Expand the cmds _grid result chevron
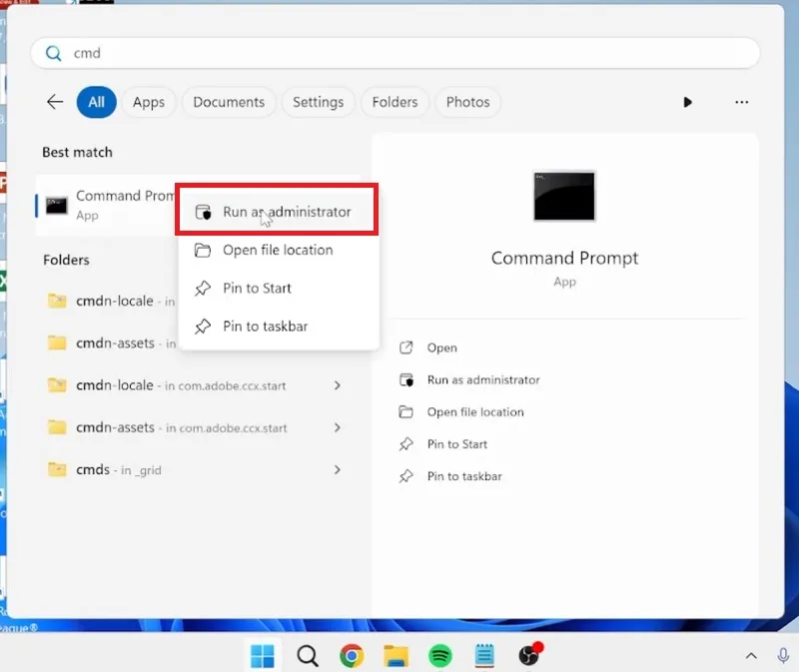Image resolution: width=799 pixels, height=672 pixels. (338, 469)
